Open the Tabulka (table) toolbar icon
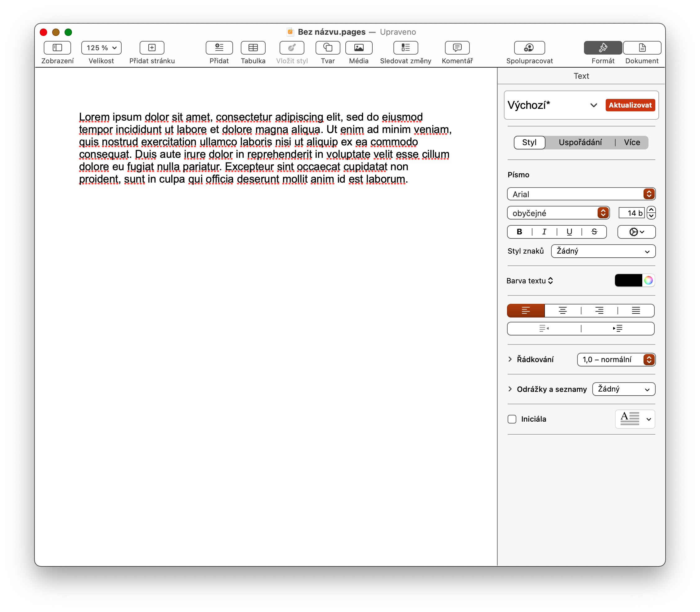 [253, 48]
